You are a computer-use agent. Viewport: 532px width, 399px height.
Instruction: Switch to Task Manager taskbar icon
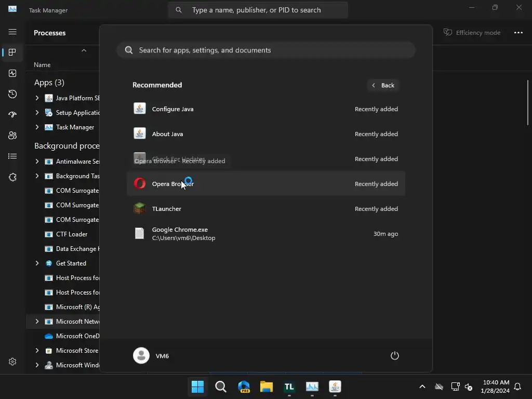click(312, 387)
